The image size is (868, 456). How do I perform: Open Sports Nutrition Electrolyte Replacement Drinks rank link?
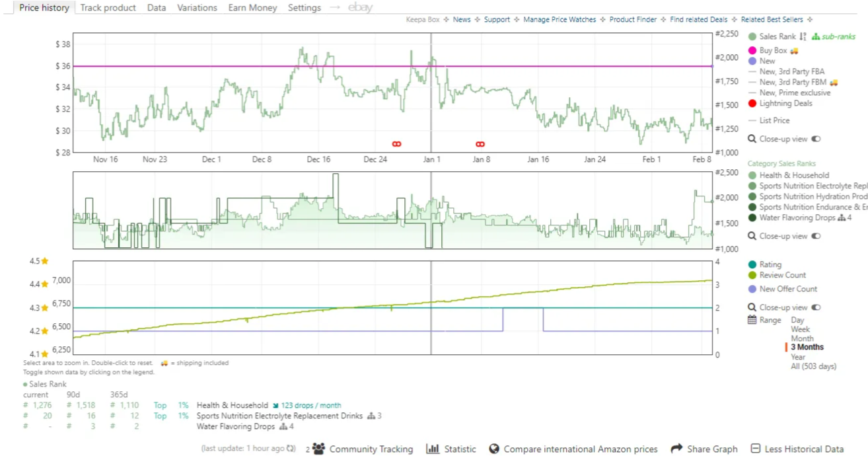(x=279, y=416)
